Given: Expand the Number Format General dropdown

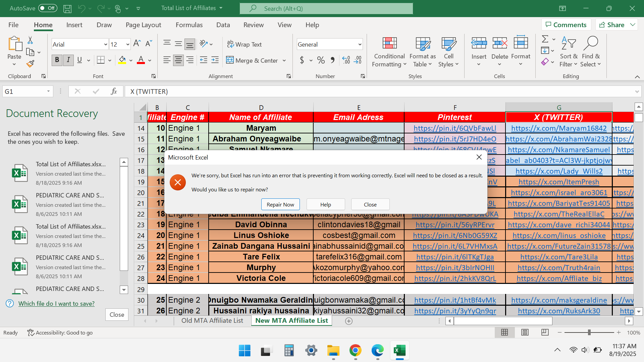Looking at the screenshot, I should click(x=360, y=44).
